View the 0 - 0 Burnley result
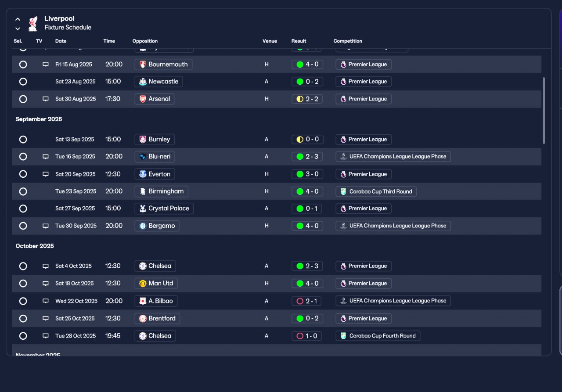Image resolution: width=562 pixels, height=392 pixels. (307, 140)
